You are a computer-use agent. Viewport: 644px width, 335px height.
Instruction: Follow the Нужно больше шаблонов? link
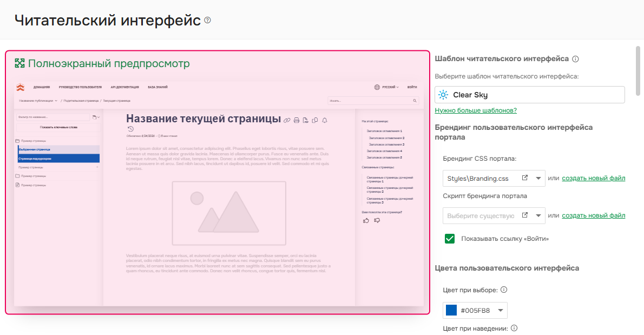pos(476,110)
